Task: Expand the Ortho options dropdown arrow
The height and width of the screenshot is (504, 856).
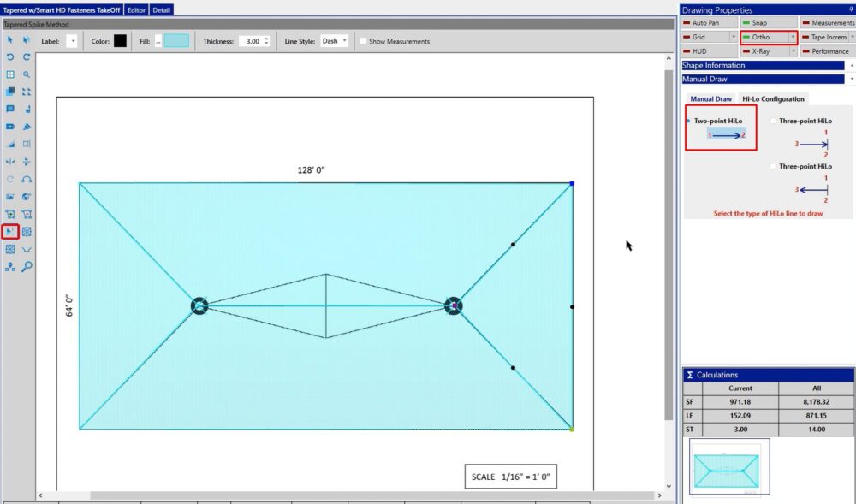Action: (794, 38)
